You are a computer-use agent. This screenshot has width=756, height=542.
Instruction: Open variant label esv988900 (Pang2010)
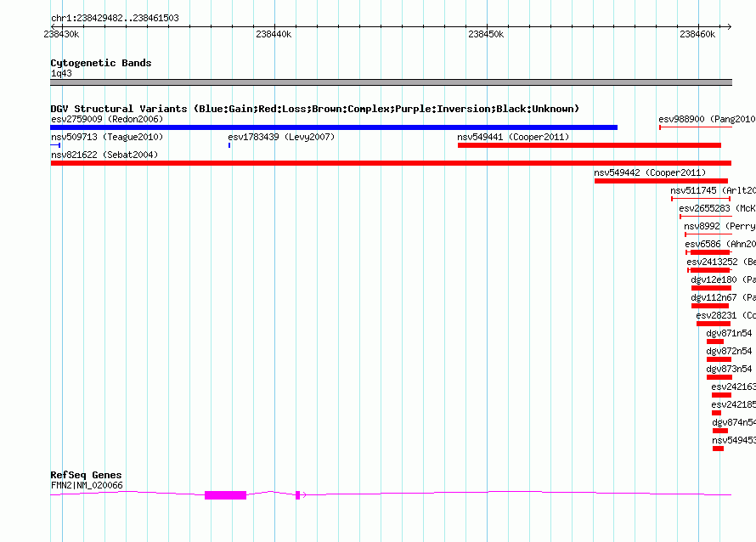[707, 119]
